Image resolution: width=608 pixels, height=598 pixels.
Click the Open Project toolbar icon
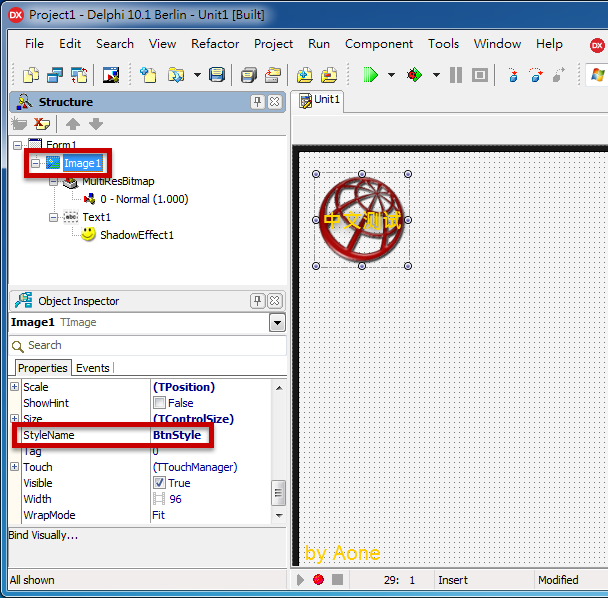[x=273, y=75]
